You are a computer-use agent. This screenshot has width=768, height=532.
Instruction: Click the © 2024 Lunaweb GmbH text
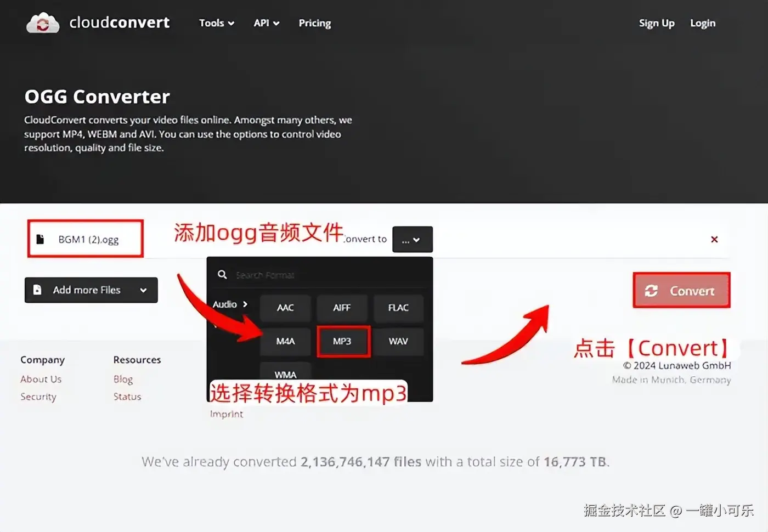tap(677, 365)
